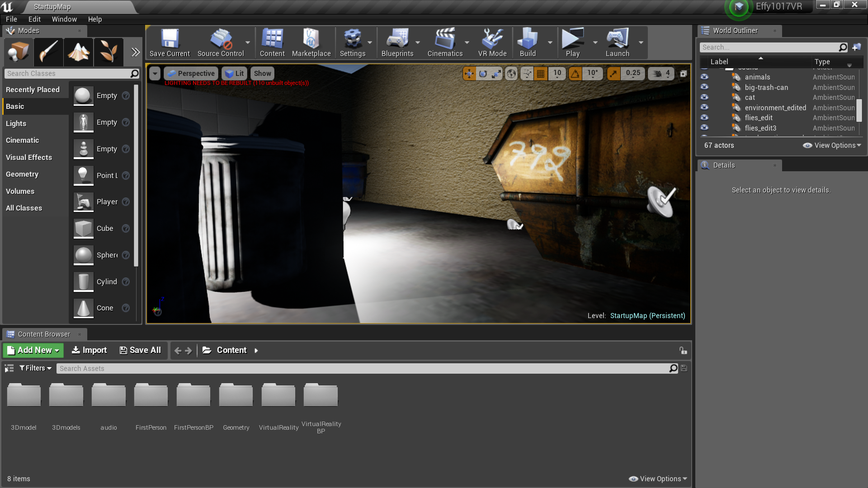
Task: Select the Paint mode brush icon
Action: tap(48, 52)
